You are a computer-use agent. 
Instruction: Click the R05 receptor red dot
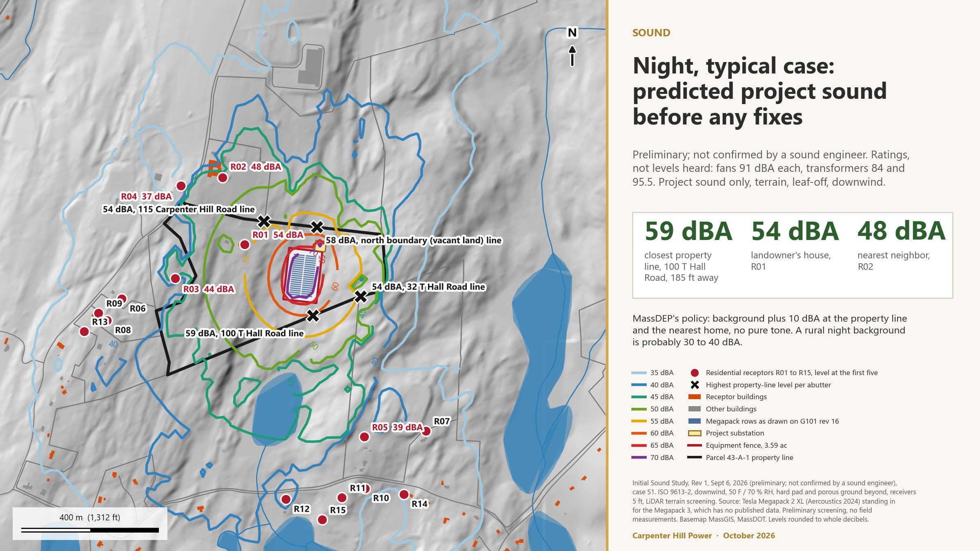364,437
